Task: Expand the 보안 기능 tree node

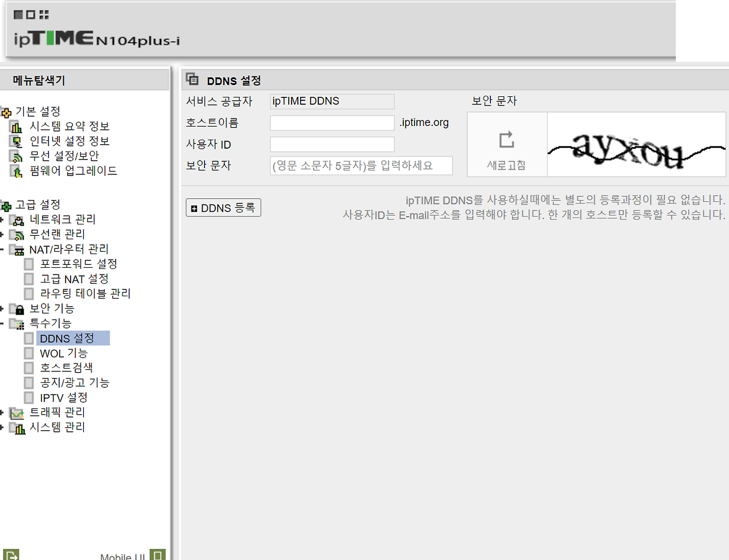Action: (2, 309)
